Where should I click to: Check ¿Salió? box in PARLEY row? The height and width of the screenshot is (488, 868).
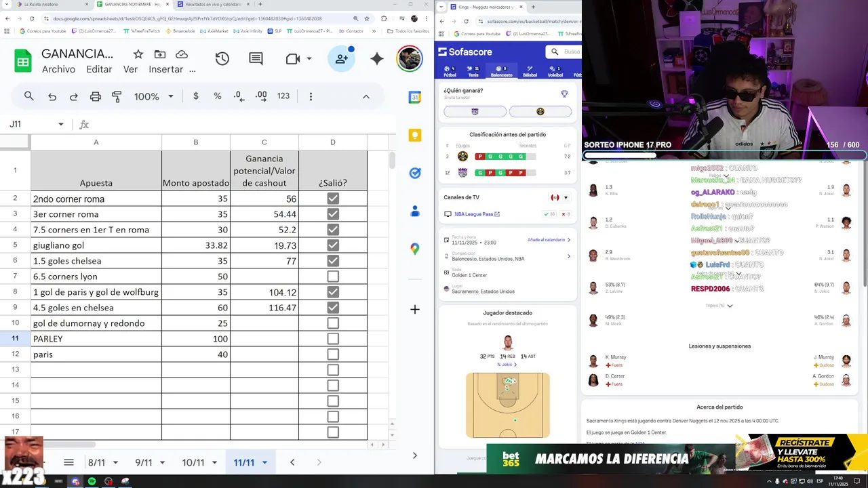pyautogui.click(x=333, y=339)
